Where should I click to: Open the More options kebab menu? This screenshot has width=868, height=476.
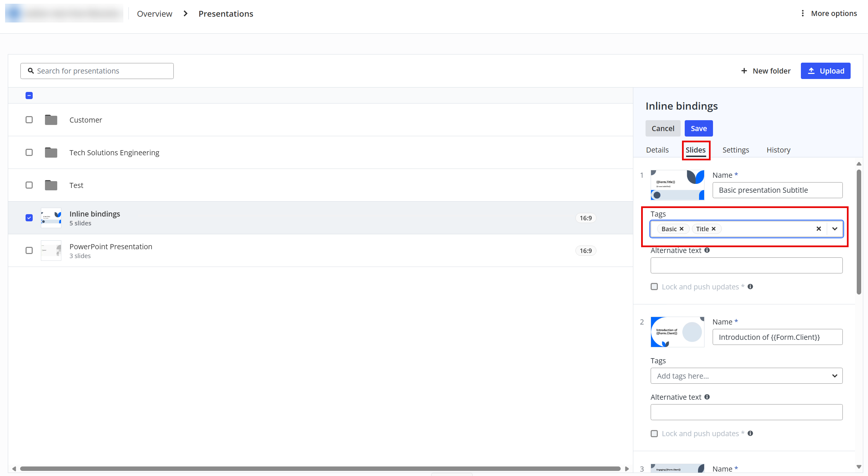click(x=803, y=13)
